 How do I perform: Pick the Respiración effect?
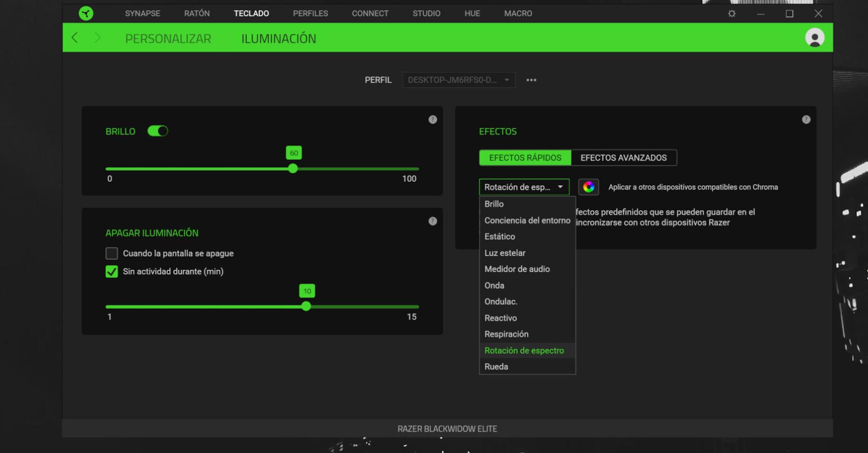[x=527, y=334]
